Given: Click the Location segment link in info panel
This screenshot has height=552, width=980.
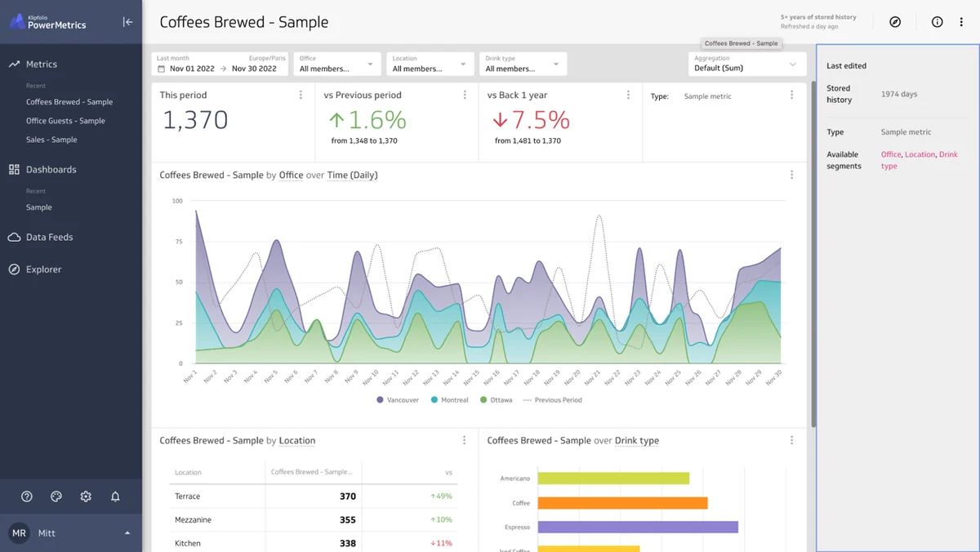Looking at the screenshot, I should (x=920, y=154).
